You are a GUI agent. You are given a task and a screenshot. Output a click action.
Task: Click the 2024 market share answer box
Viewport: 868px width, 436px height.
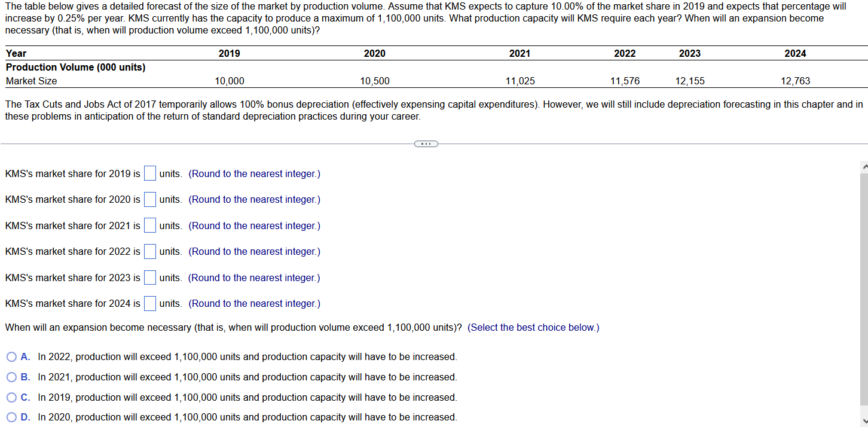coord(150,303)
